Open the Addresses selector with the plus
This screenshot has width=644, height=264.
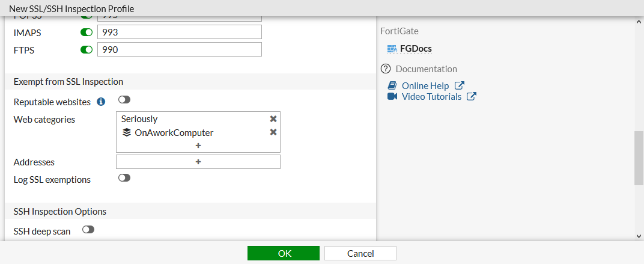(x=198, y=162)
